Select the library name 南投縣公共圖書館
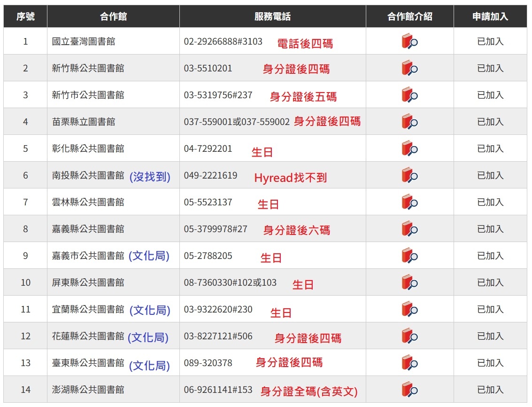This screenshot has height=407, width=532. click(88, 176)
